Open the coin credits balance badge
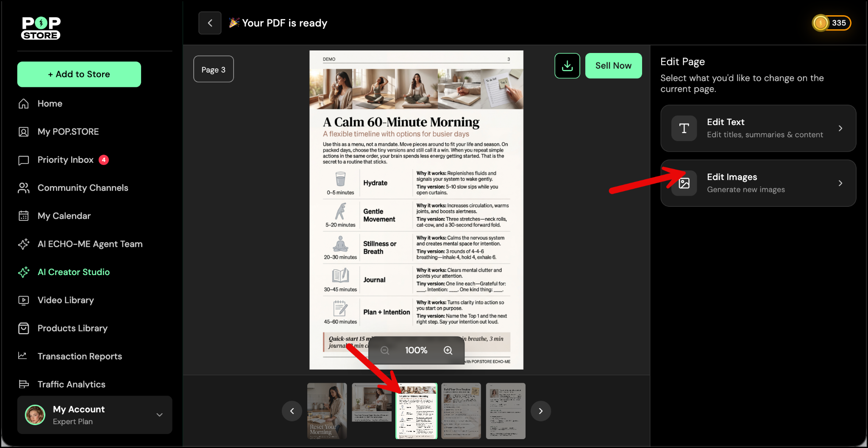 [x=831, y=23]
